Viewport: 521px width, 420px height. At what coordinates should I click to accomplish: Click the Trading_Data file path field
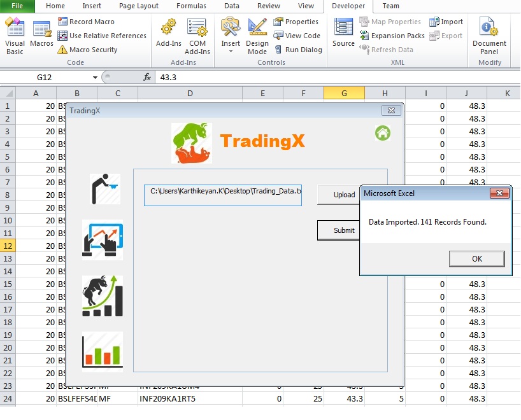click(x=223, y=195)
